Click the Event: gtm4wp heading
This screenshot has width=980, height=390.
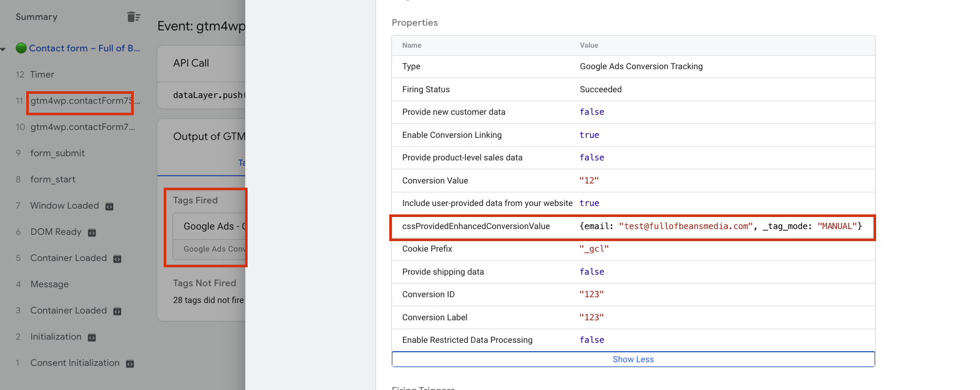tap(201, 26)
